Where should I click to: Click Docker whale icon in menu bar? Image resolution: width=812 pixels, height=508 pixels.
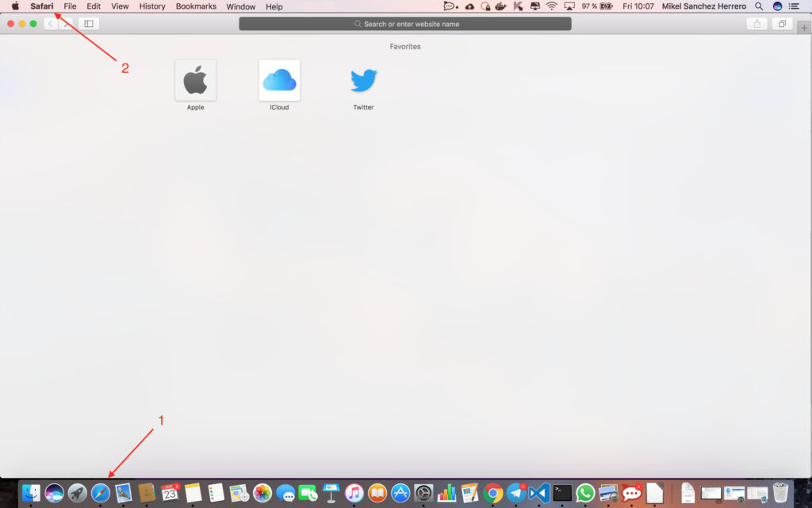[x=500, y=6]
